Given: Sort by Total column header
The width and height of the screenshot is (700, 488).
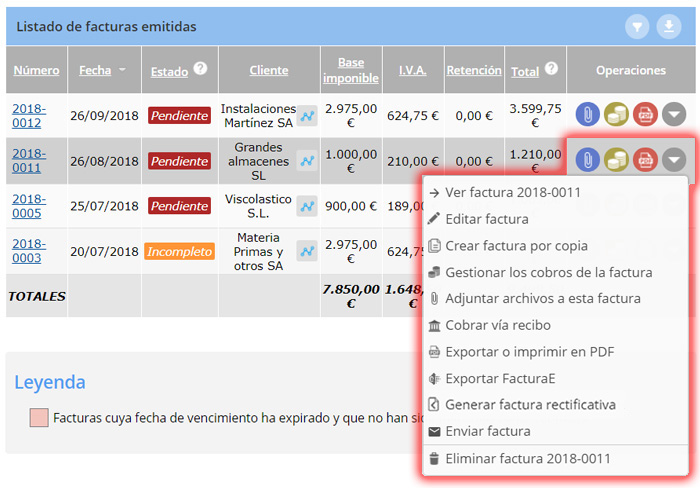Looking at the screenshot, I should tap(525, 71).
